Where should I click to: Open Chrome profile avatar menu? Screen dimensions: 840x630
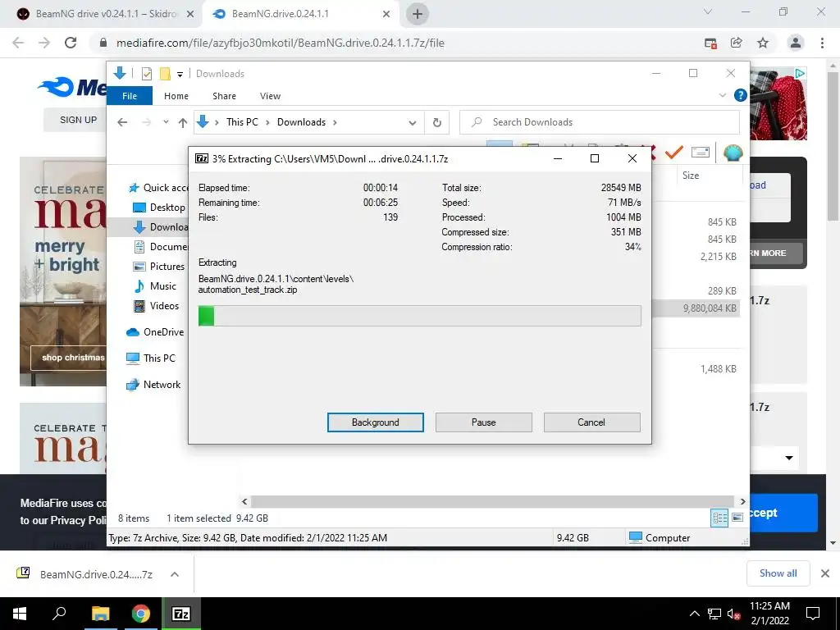[796, 43]
